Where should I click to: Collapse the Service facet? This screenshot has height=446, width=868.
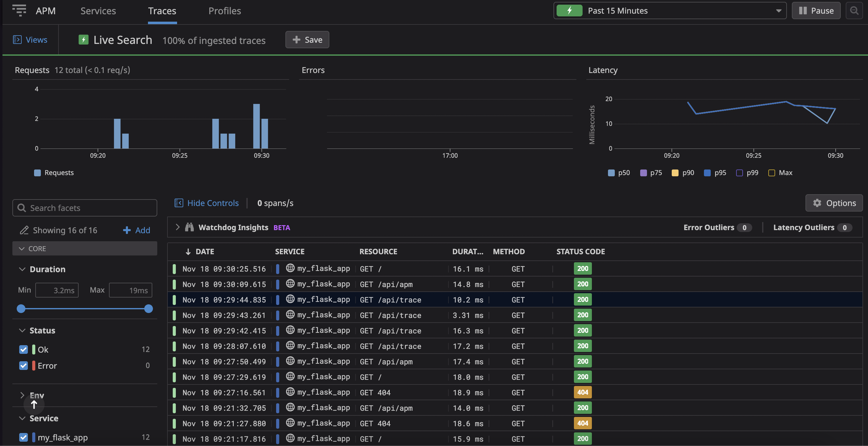(22, 418)
